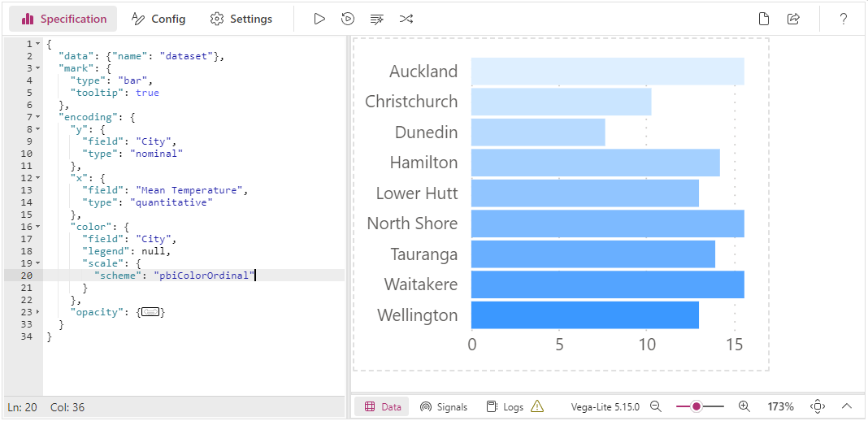Click the warning triangle icon near Logs

(537, 406)
